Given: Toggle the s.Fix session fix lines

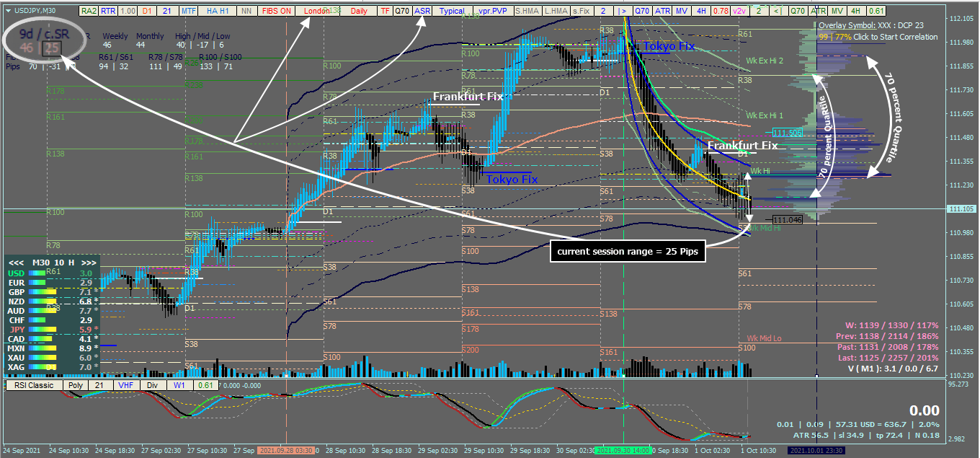Looking at the screenshot, I should tap(581, 11).
